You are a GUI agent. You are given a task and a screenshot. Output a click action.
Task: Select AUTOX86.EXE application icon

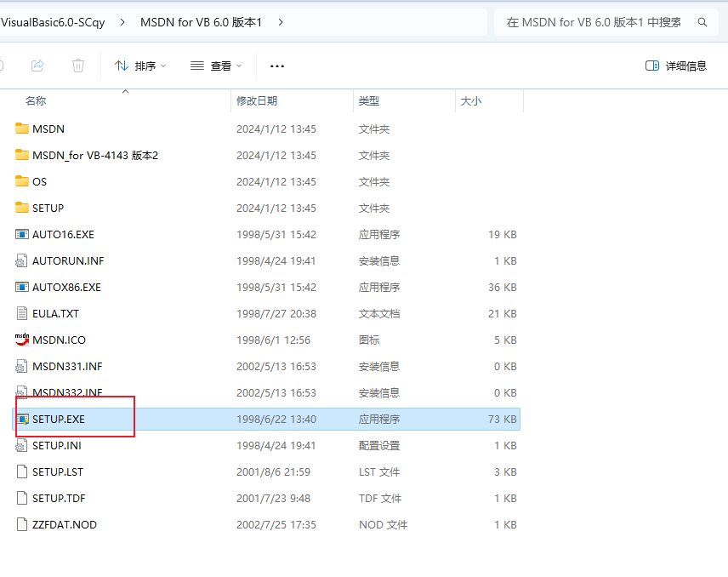point(22,287)
